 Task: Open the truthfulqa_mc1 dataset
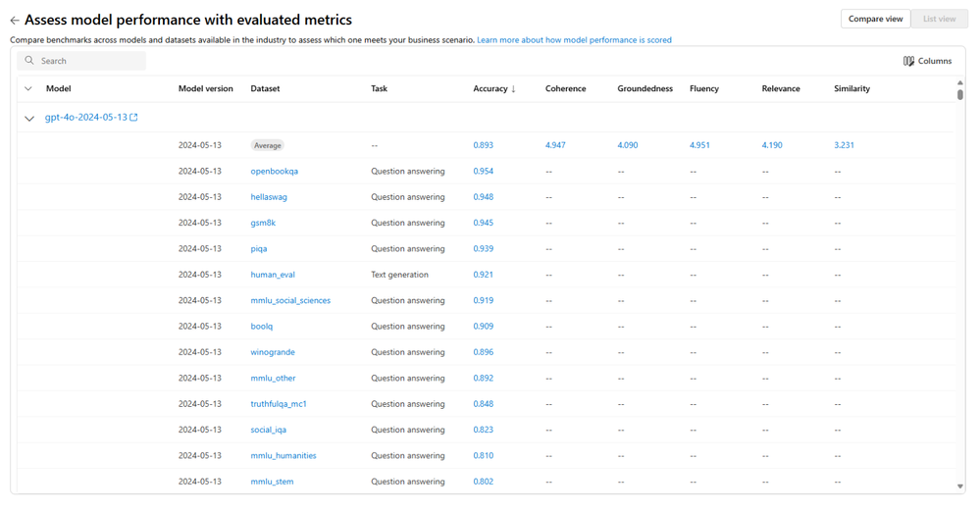click(279, 404)
